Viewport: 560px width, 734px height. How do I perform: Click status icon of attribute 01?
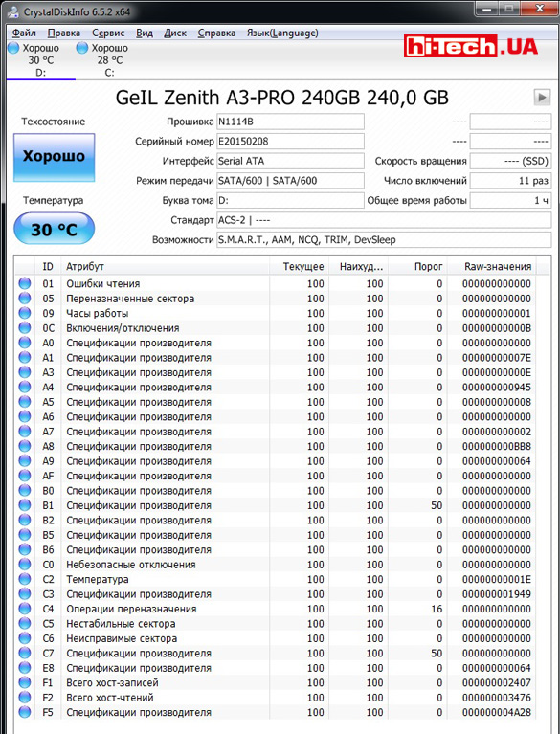(x=25, y=283)
